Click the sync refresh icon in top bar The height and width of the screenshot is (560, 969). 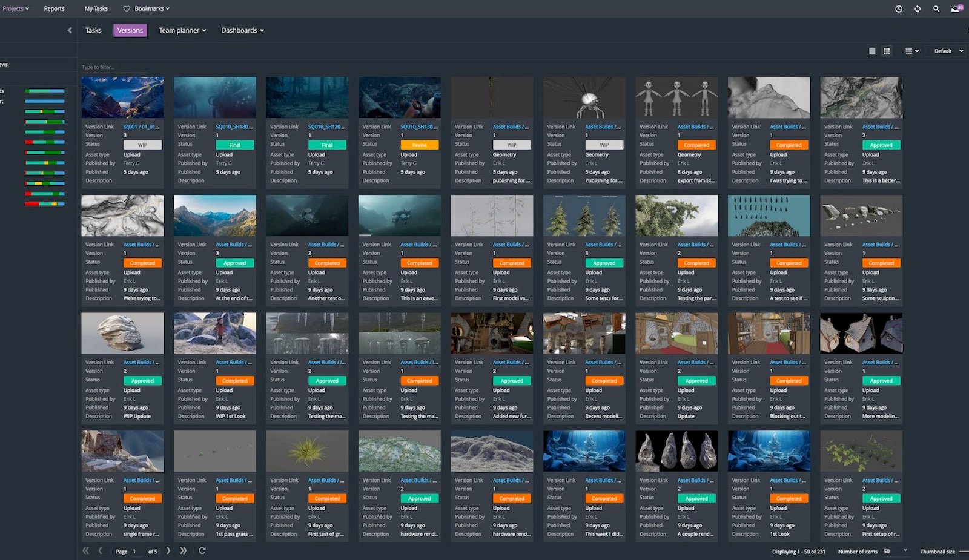(918, 9)
